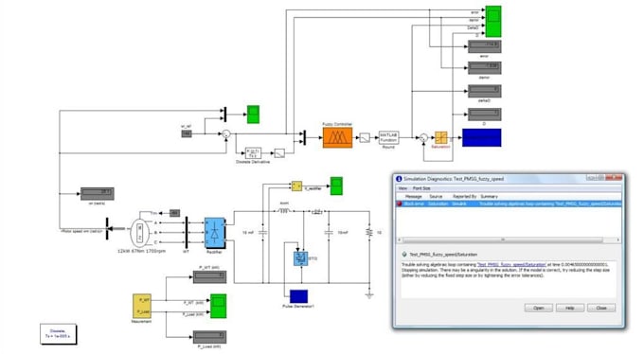Select the Discrete powergui block
Viewport: 644px width, 354px height.
click(58, 334)
